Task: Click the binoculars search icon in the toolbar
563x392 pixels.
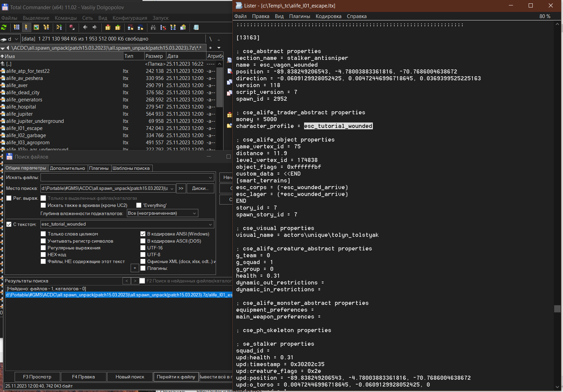Action: 153,27
